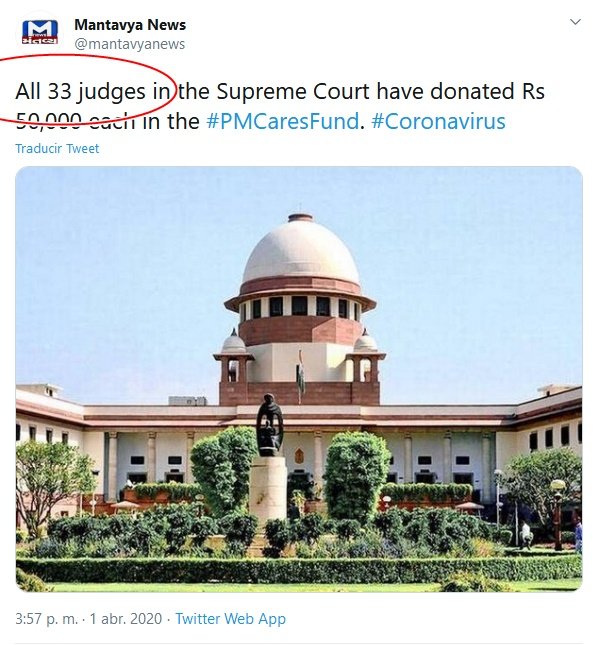This screenshot has width=598, height=645.
Task: Open the Twitter Web App source link
Action: point(230,619)
